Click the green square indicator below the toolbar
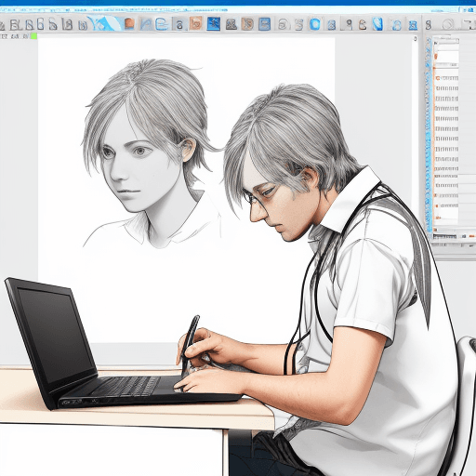Screen dimensions: 476x476 coord(33,36)
